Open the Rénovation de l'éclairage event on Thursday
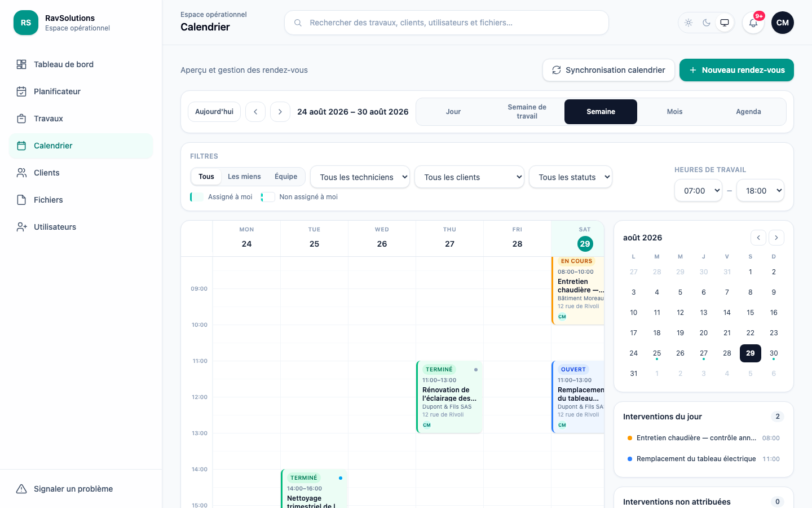This screenshot has width=812, height=508. tap(449, 397)
